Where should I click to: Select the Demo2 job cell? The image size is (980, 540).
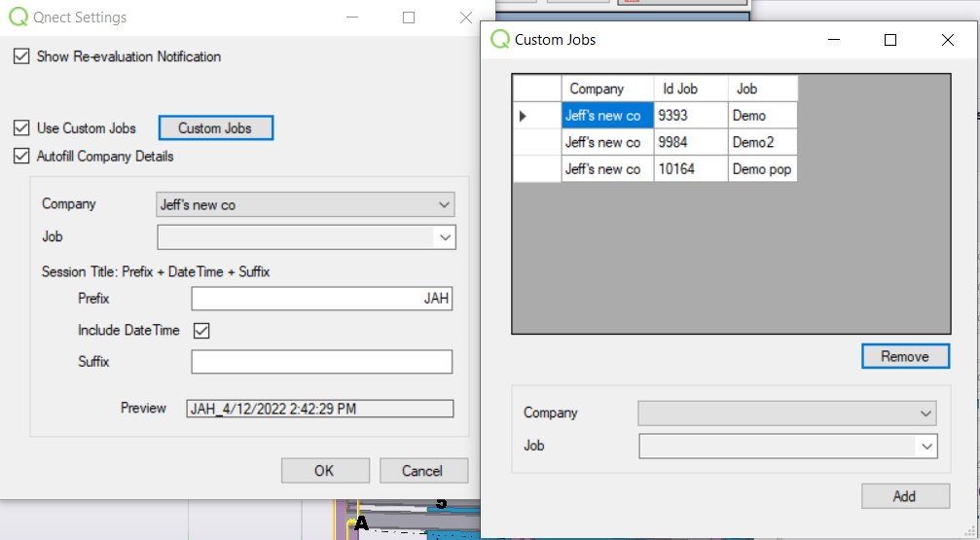pyautogui.click(x=763, y=142)
